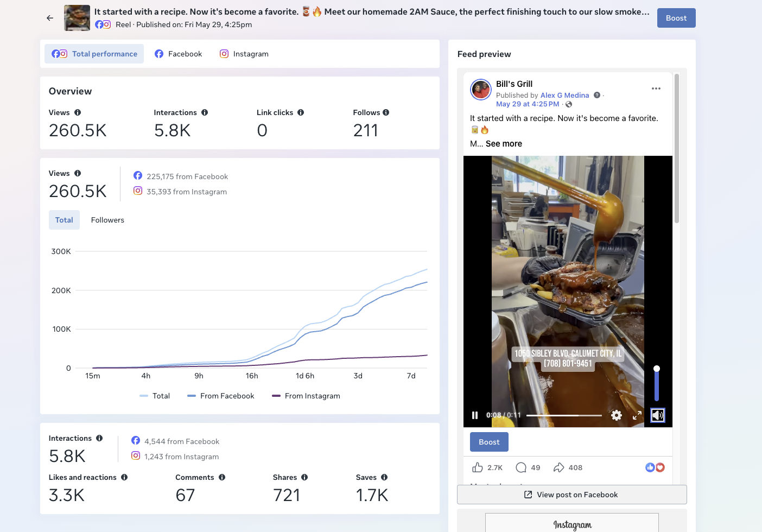Go back using the left arrow

tap(50, 18)
